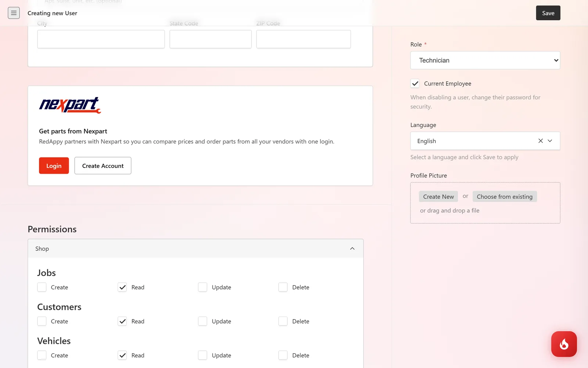The width and height of the screenshot is (588, 368).
Task: Enable Jobs Create permission
Action: tap(42, 287)
